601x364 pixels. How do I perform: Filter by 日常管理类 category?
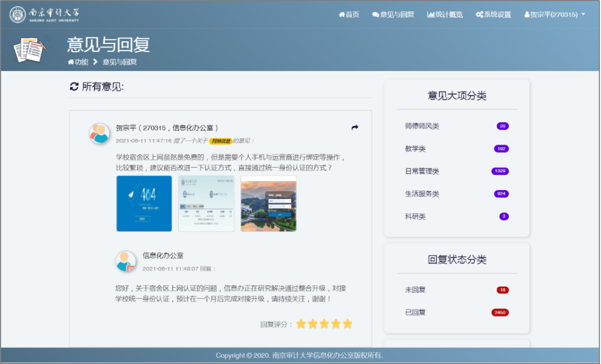(x=422, y=171)
